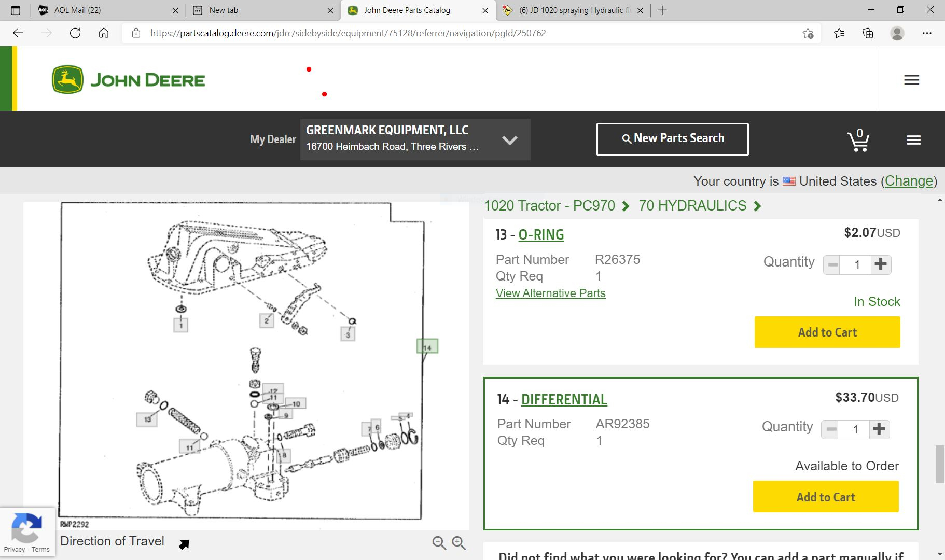
Task: Click the parts list scrollbar thumb
Action: pos(940,464)
